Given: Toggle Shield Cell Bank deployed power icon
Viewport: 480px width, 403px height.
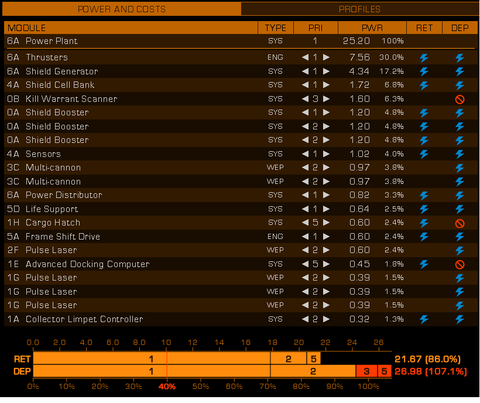Looking at the screenshot, I should (x=460, y=86).
